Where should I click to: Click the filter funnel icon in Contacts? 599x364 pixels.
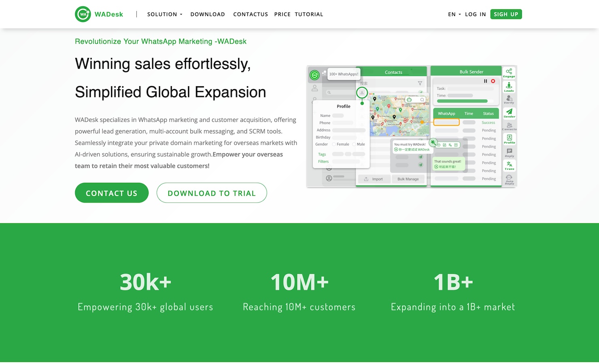tap(420, 83)
